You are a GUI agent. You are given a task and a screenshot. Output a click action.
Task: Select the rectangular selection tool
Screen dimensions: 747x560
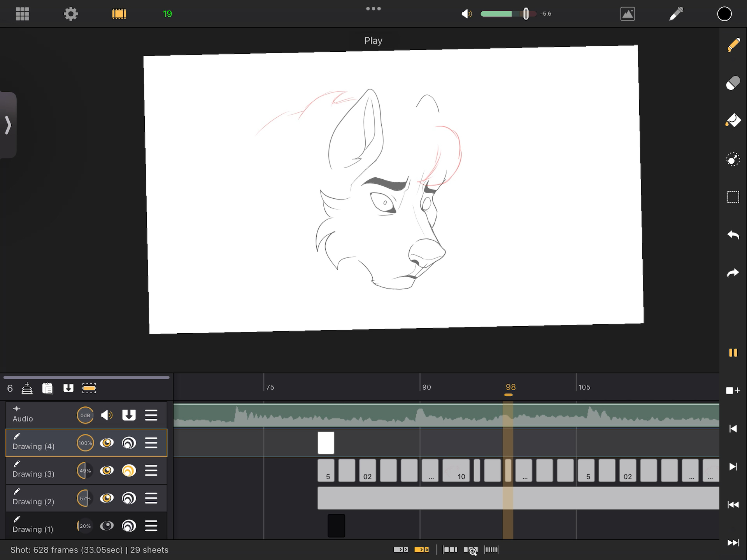[733, 197]
